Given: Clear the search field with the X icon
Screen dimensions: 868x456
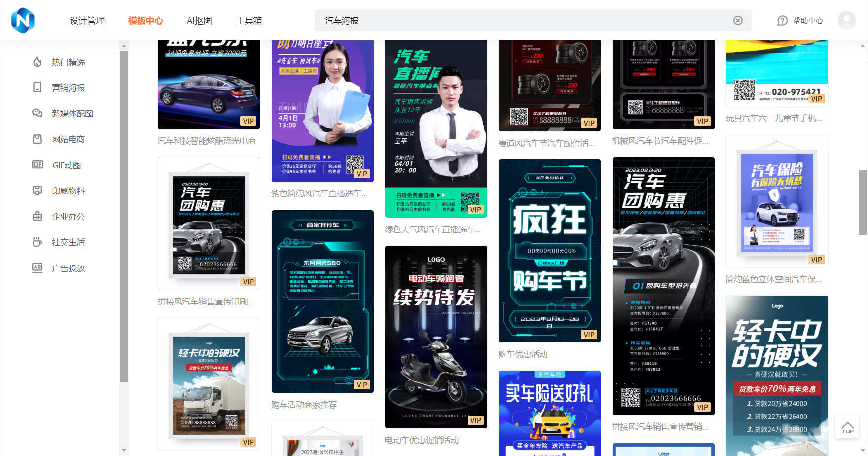Looking at the screenshot, I should 738,20.
